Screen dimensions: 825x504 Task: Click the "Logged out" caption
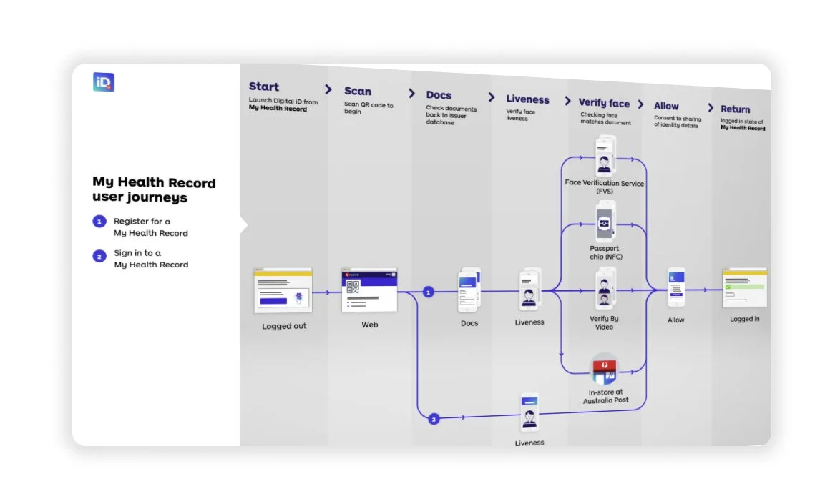tap(284, 326)
